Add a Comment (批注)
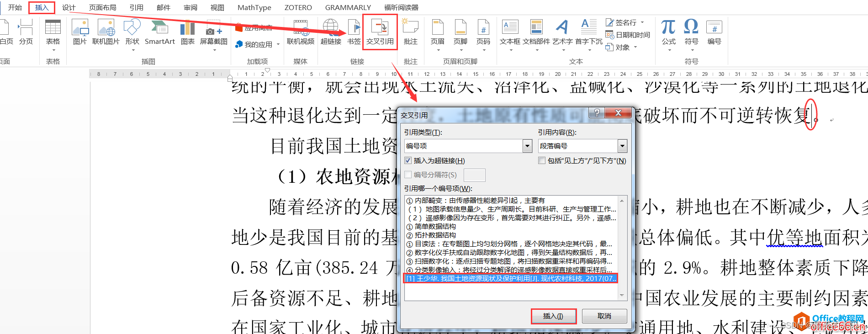The width and height of the screenshot is (868, 334). 410,32
